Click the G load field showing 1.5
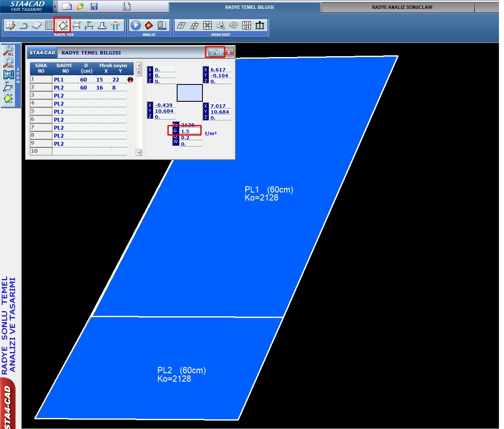 coord(190,131)
